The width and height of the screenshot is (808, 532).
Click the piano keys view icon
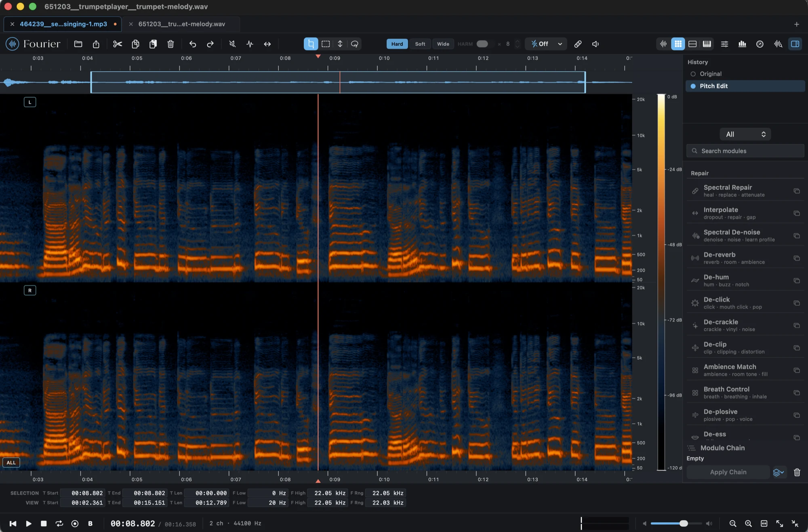707,44
